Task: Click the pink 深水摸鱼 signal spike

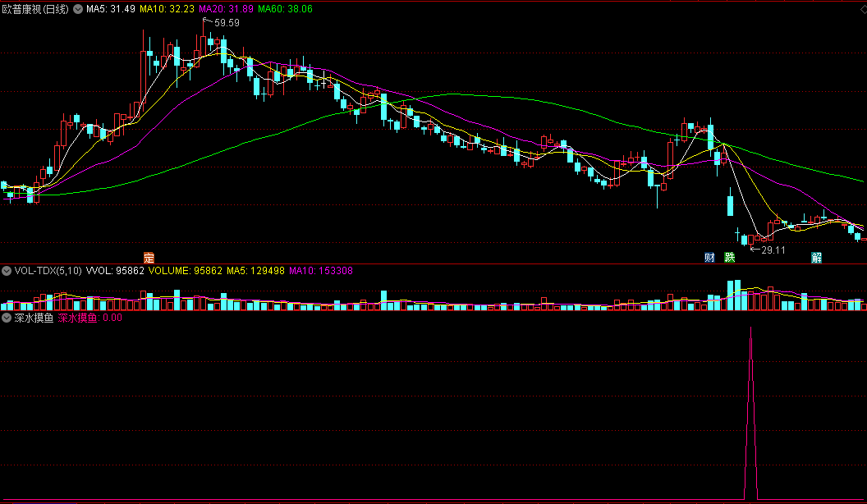Action: pos(751,414)
